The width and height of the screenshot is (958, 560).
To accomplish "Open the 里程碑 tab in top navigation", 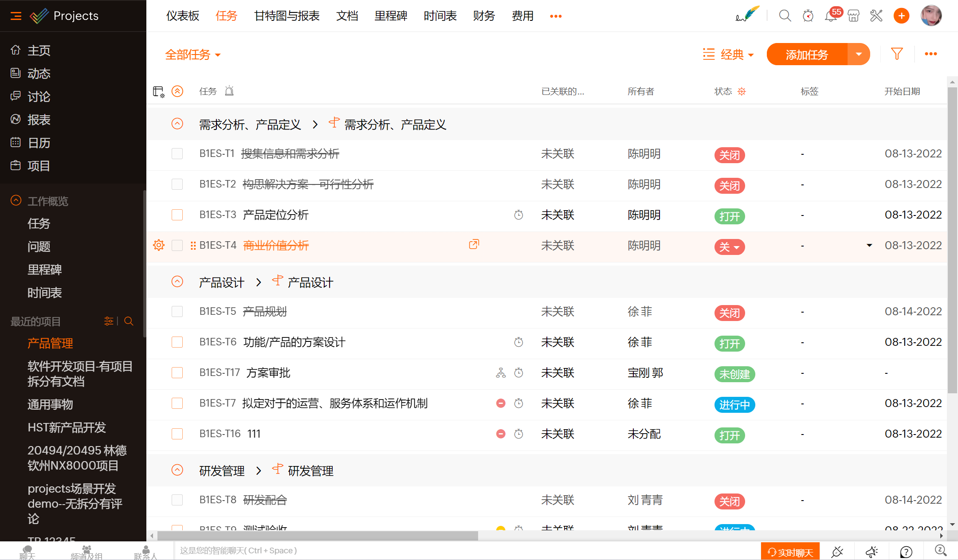I will 390,16.
